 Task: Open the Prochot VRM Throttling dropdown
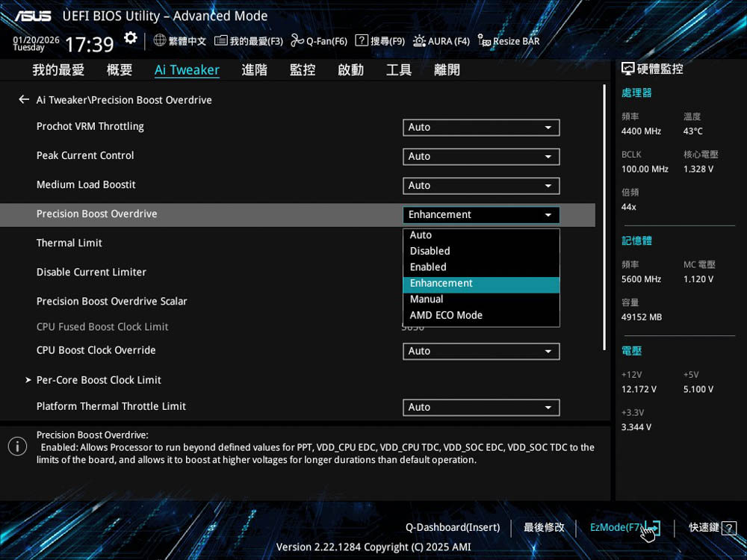(x=480, y=128)
